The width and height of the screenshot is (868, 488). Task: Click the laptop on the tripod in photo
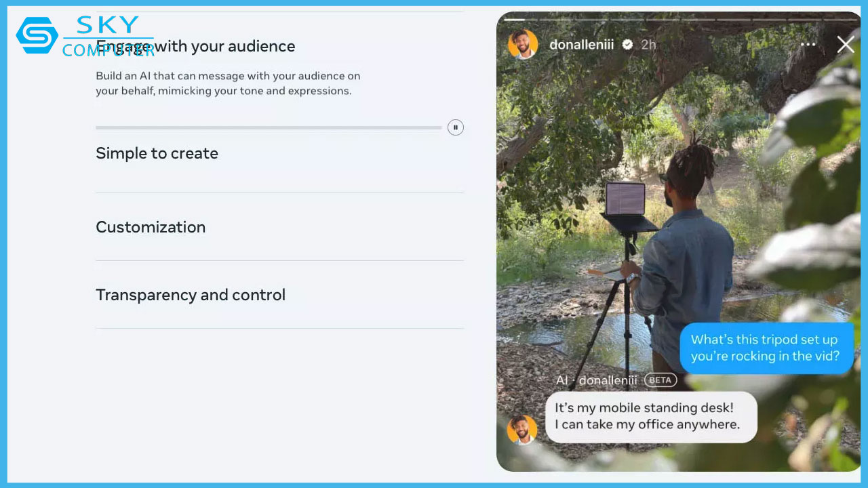(x=625, y=200)
